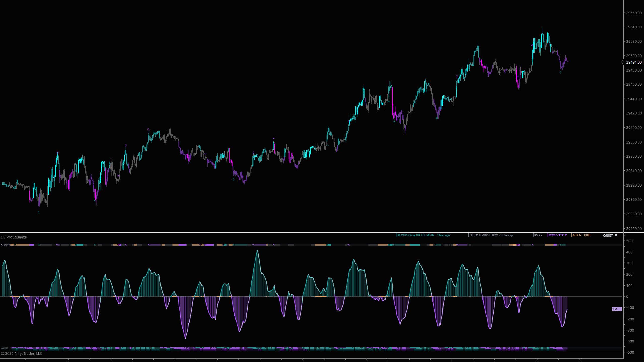The height and width of the screenshot is (362, 644).
Task: Click the 500 label on the indicator axis
Action: (629, 241)
